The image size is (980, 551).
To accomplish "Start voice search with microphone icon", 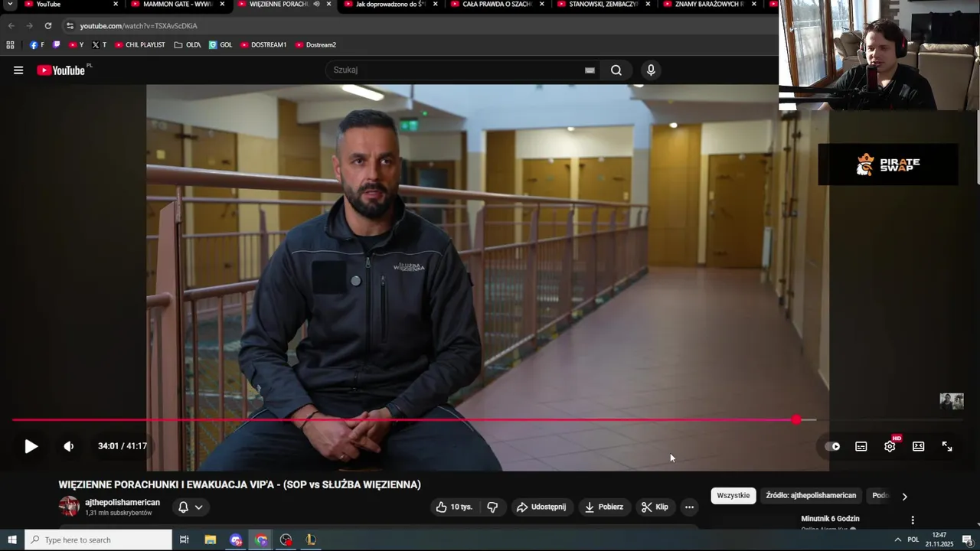I will [651, 70].
